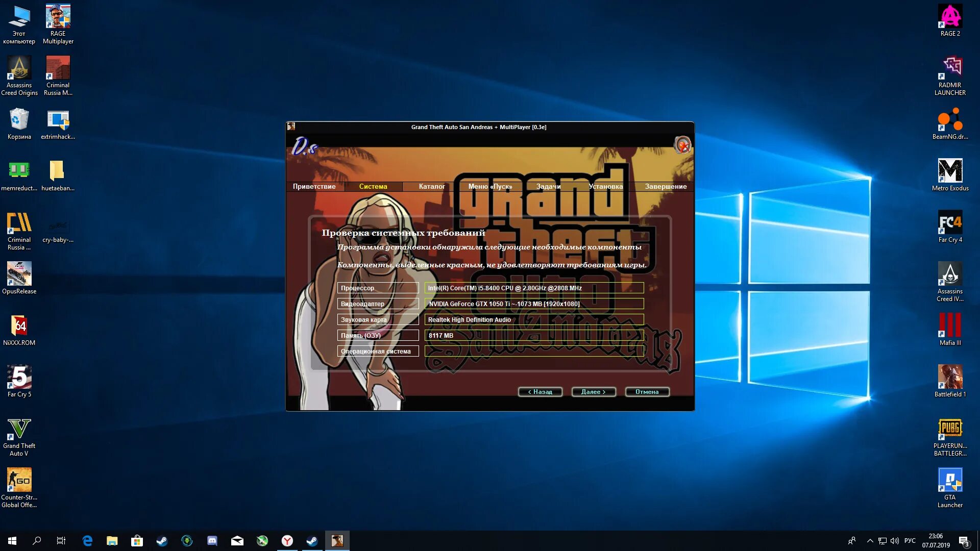Viewport: 980px width, 551px height.
Task: Click the Realtek audio value field
Action: pyautogui.click(x=534, y=319)
